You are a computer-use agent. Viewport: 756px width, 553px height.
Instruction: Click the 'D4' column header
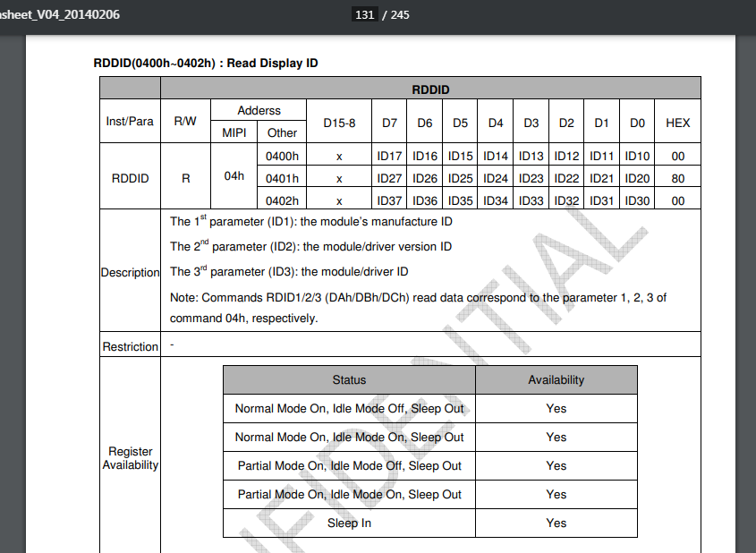pos(496,123)
